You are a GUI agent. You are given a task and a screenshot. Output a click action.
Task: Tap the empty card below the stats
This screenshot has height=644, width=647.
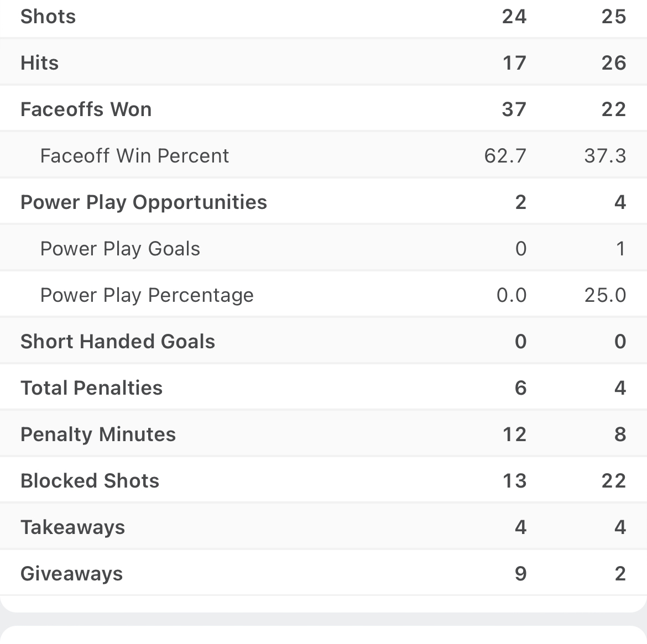point(323,635)
